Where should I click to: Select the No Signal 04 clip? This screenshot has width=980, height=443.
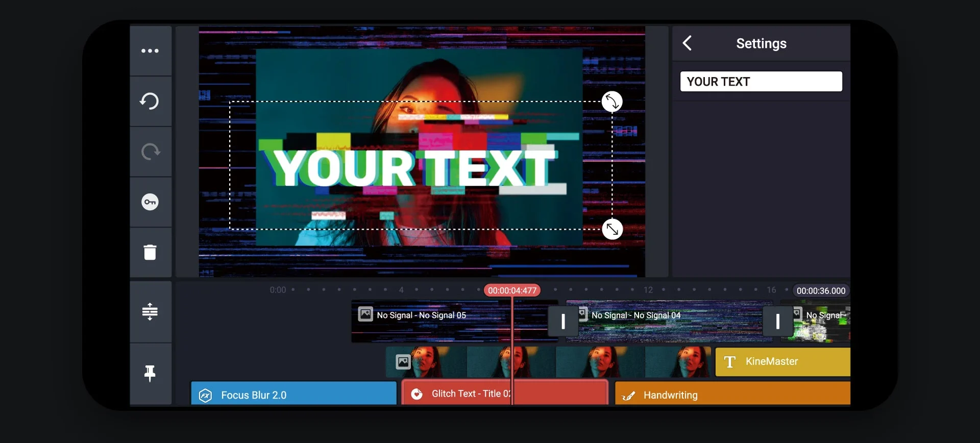(669, 323)
